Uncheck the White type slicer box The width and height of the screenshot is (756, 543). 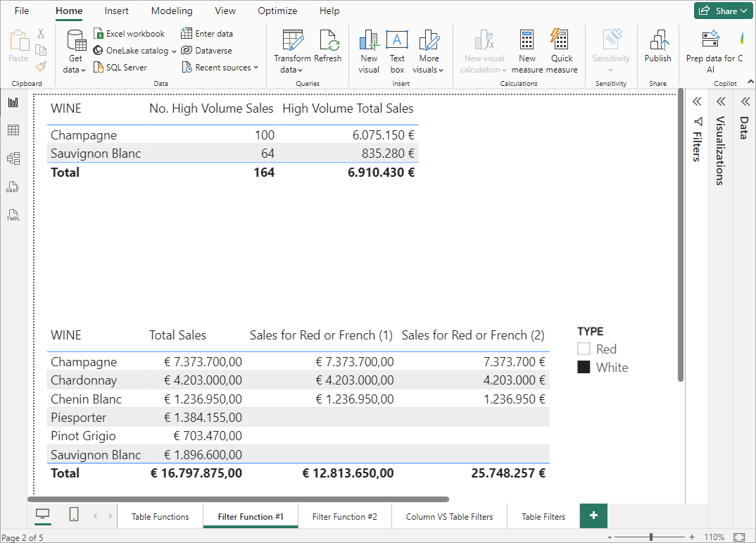tap(584, 367)
